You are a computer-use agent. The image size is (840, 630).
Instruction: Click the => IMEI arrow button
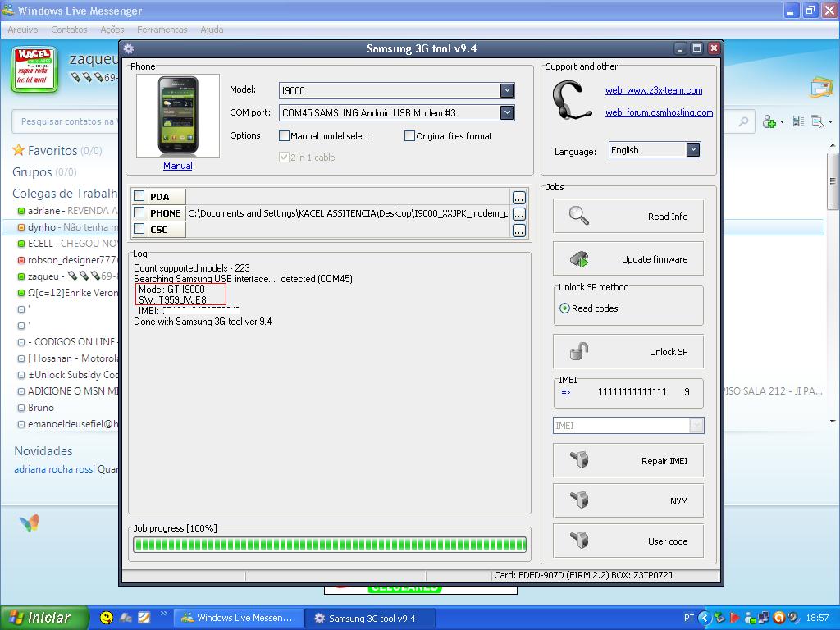566,392
